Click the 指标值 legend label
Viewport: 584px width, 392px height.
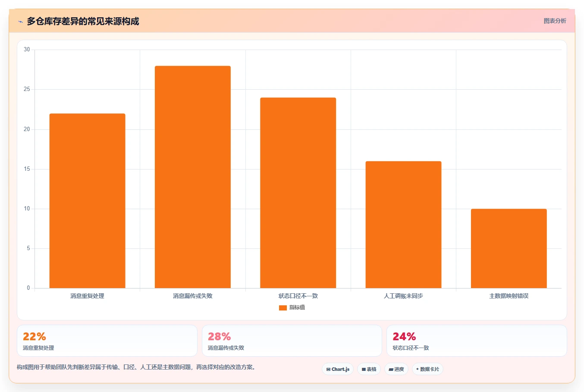point(297,307)
